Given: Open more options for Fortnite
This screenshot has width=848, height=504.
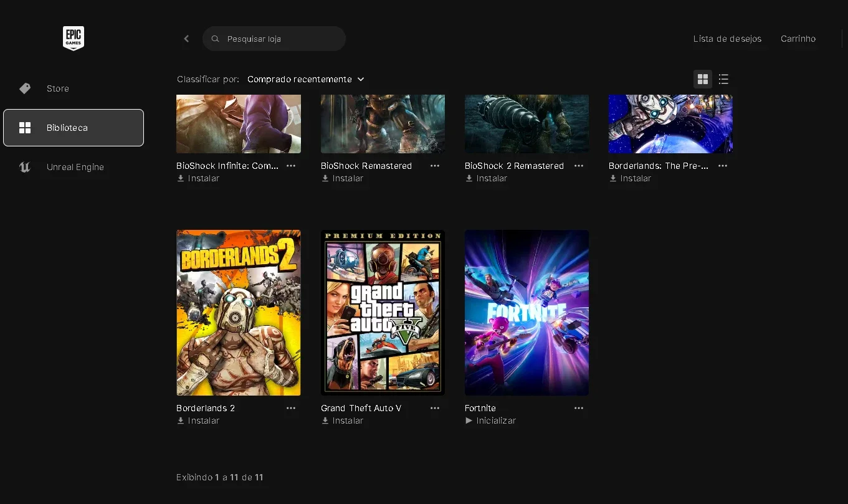Looking at the screenshot, I should point(579,408).
